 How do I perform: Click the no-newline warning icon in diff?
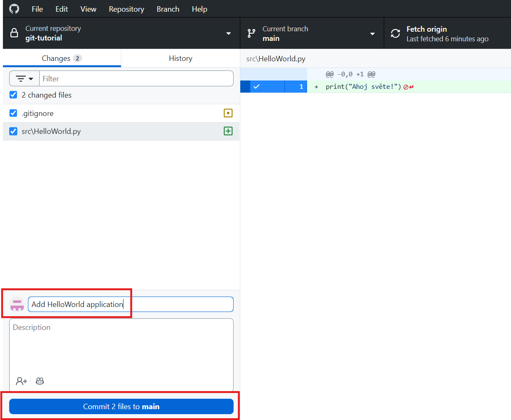(x=405, y=87)
